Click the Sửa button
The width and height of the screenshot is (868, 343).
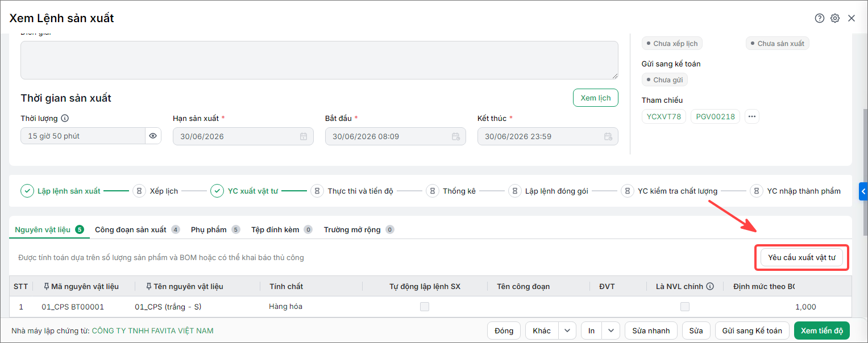point(696,331)
